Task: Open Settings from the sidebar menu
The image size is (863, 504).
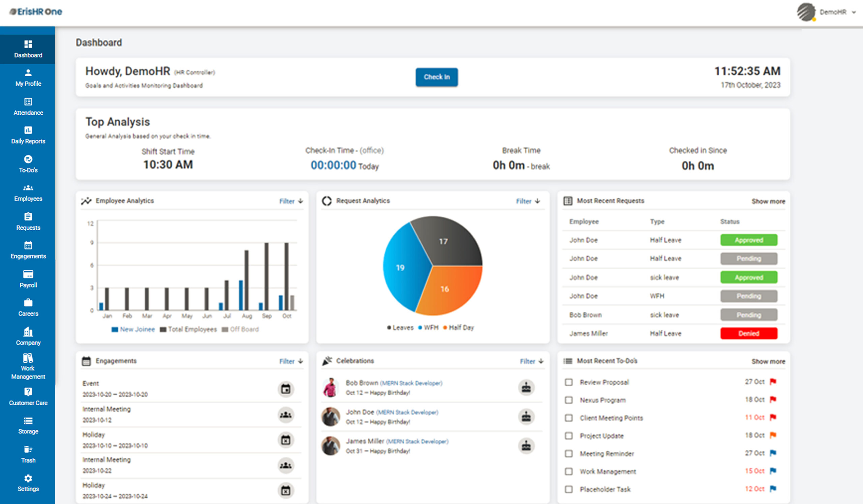Action: (x=28, y=483)
